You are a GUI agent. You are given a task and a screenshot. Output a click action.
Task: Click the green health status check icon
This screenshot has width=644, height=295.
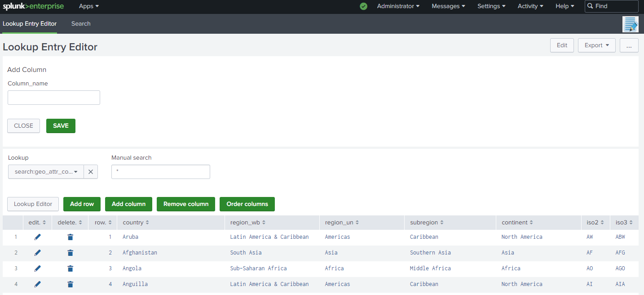click(x=364, y=6)
